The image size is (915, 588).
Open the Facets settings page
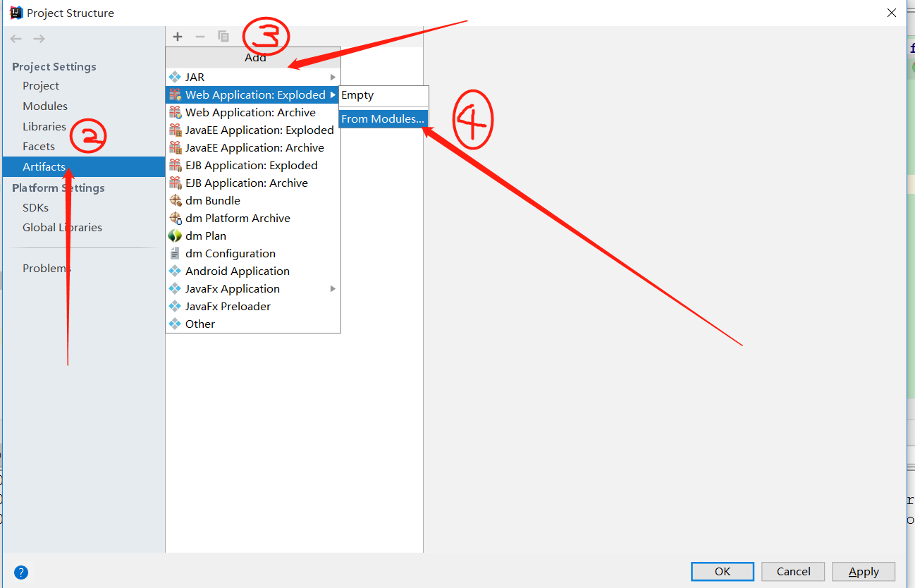point(39,147)
